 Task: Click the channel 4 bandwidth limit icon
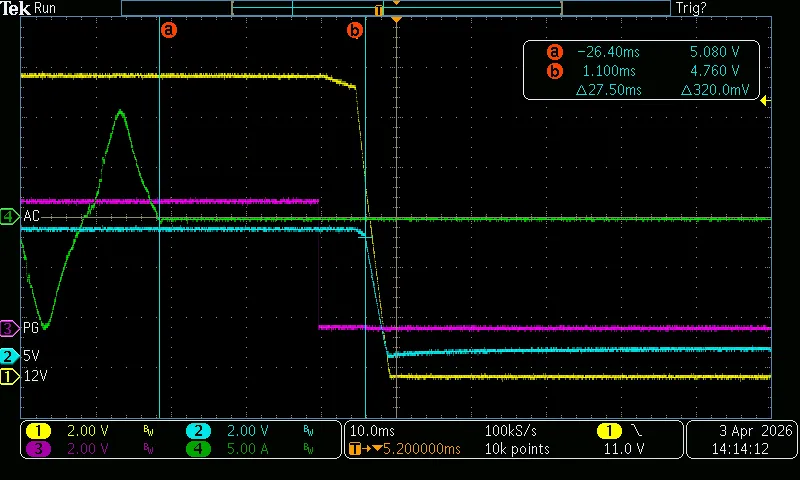coord(308,449)
